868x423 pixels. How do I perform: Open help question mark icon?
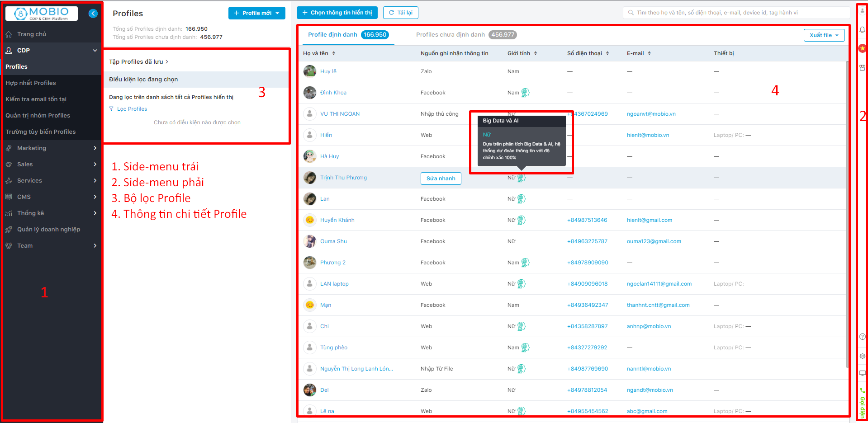[863, 337]
